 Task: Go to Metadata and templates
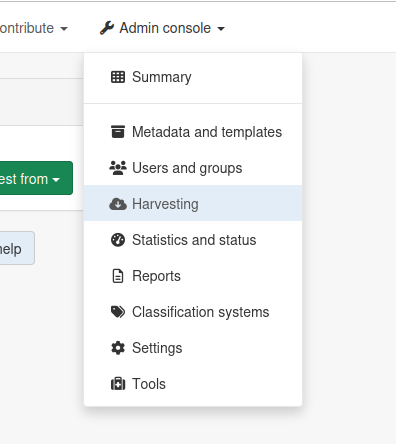coord(193,132)
